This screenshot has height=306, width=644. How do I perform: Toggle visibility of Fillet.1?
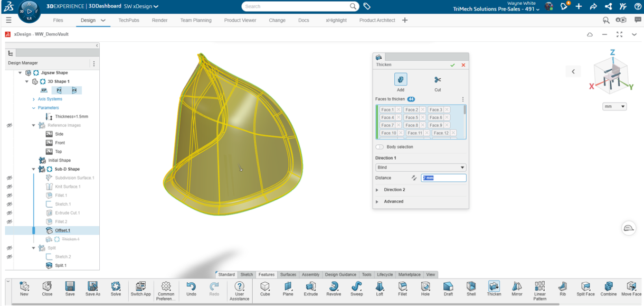9,196
